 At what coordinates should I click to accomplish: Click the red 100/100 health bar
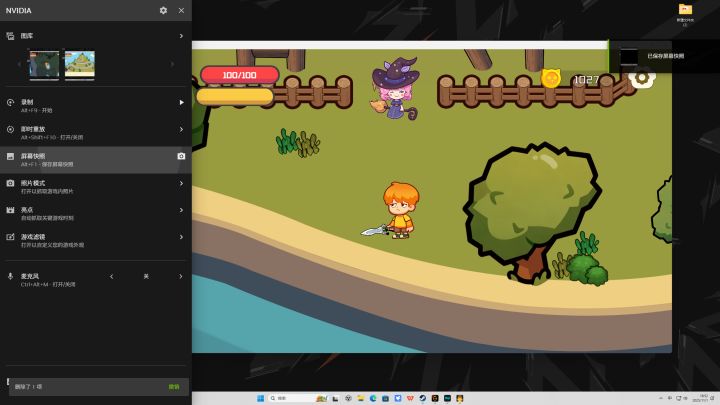pos(240,75)
